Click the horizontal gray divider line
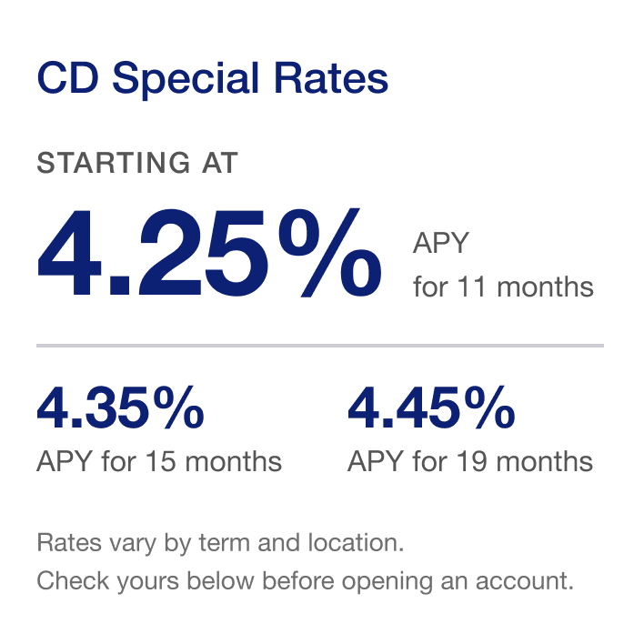 [320, 346]
